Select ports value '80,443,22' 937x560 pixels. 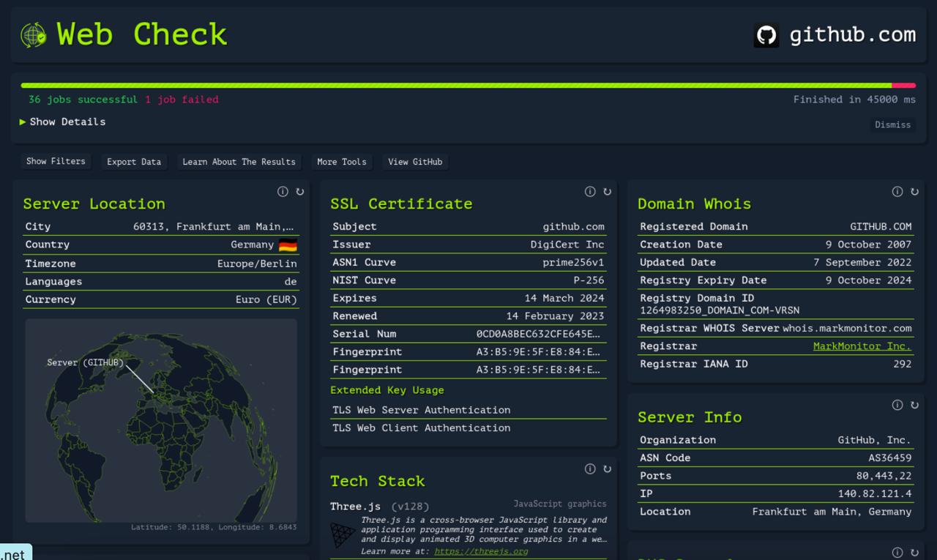coord(884,476)
